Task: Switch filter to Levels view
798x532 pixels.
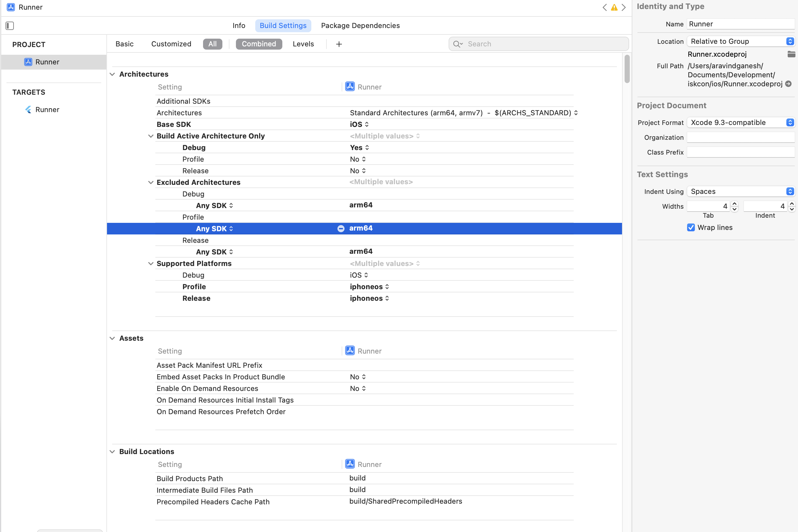Action: click(x=303, y=44)
